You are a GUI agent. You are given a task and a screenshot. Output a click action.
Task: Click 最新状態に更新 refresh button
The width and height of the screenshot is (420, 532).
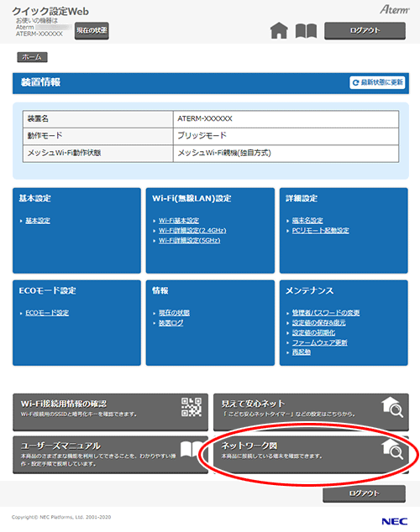pos(377,82)
